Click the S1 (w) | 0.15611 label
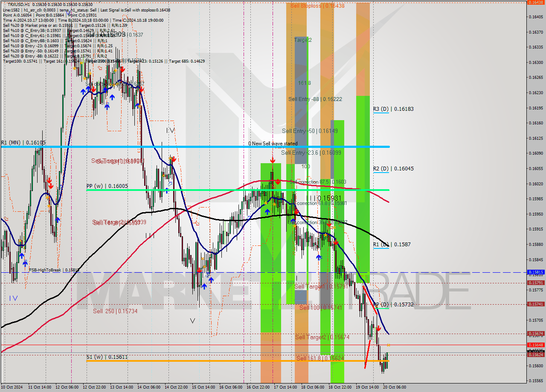 (107, 357)
